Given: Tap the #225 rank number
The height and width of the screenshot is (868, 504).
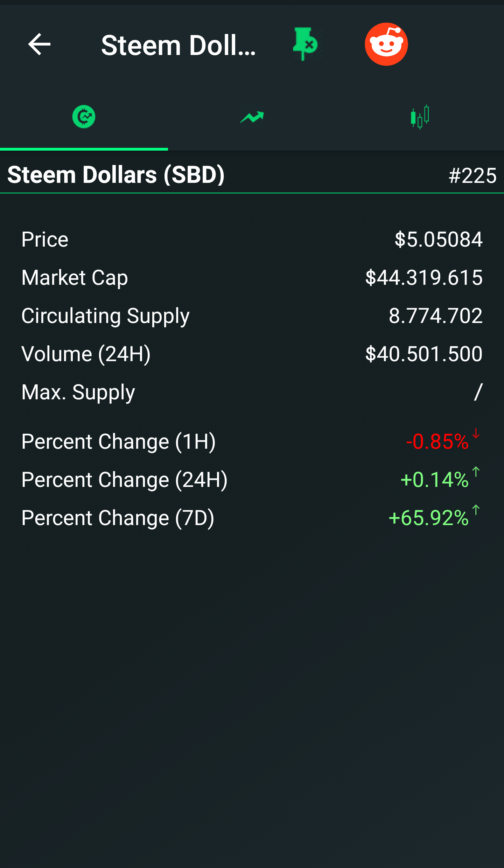Looking at the screenshot, I should [472, 175].
